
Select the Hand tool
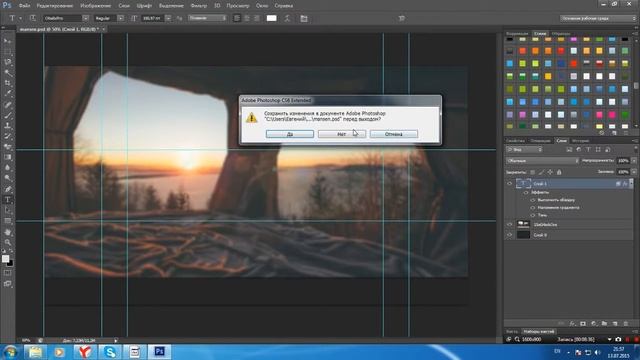tap(8, 232)
